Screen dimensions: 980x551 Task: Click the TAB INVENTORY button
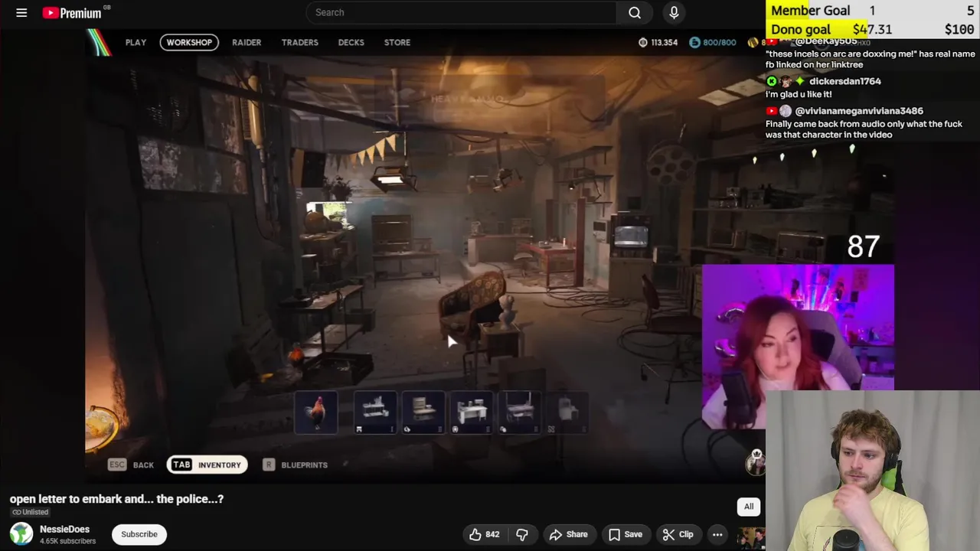pyautogui.click(x=207, y=465)
